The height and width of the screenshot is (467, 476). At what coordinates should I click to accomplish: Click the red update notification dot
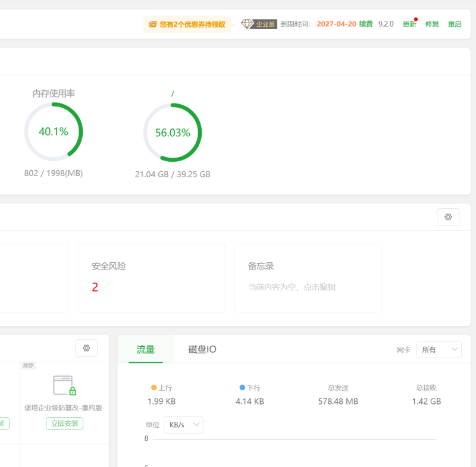415,19
